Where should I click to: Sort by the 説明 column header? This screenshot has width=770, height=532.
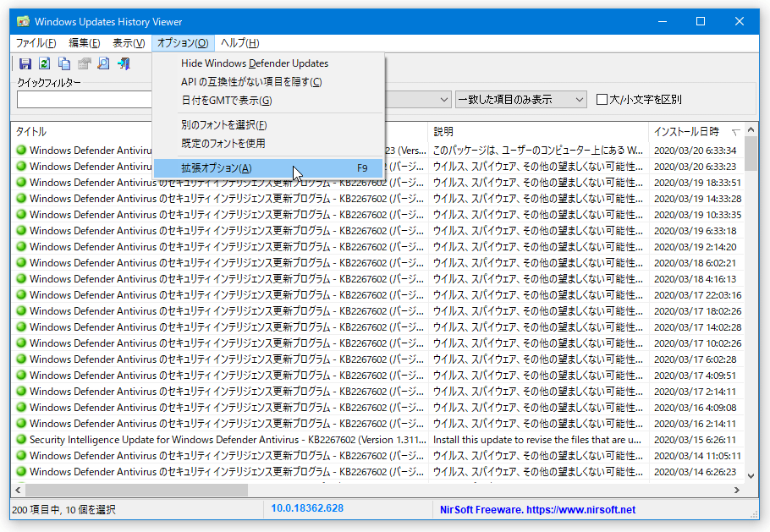click(443, 132)
